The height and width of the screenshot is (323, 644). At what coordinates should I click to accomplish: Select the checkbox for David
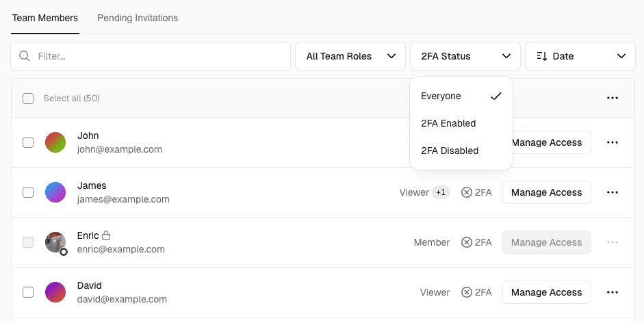pos(28,292)
